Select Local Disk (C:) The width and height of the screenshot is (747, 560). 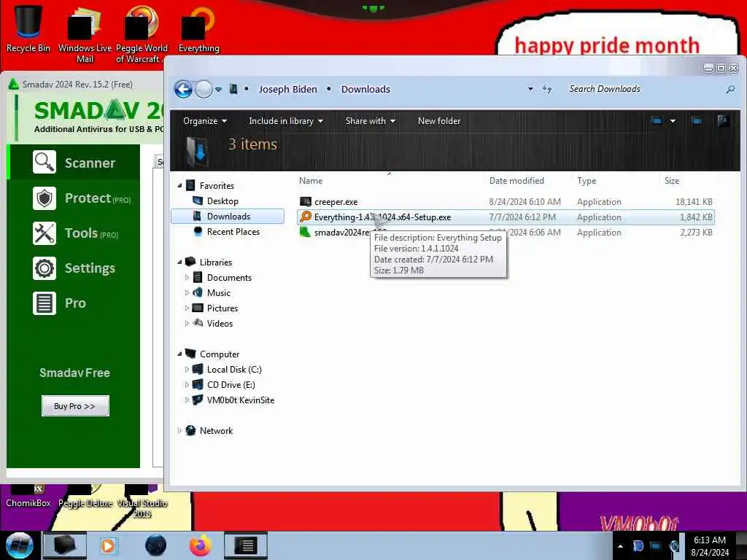233,369
